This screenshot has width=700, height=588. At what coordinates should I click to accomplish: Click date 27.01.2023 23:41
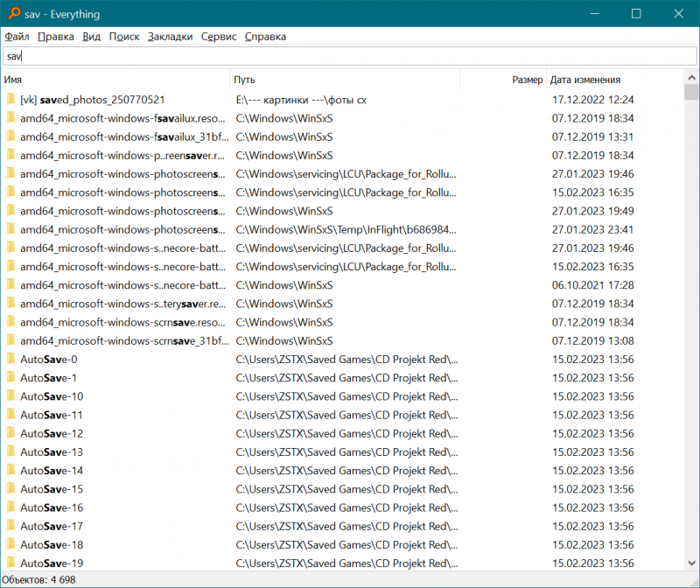pos(593,229)
